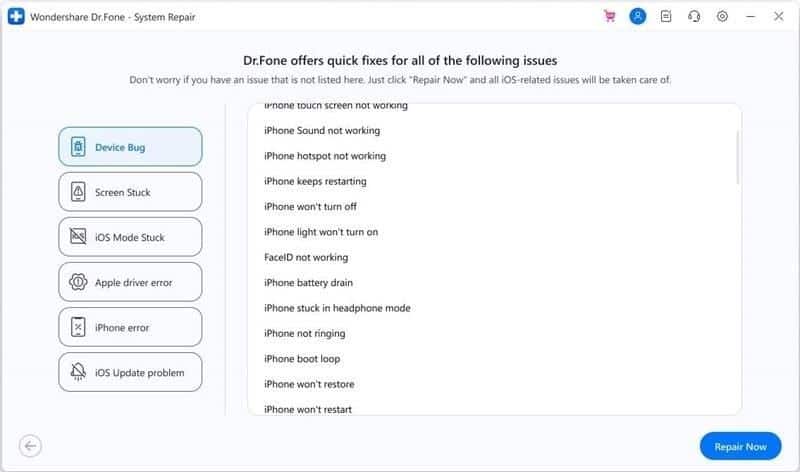The image size is (800, 472).
Task: Switch to the Screen Stuck category
Action: (x=130, y=192)
